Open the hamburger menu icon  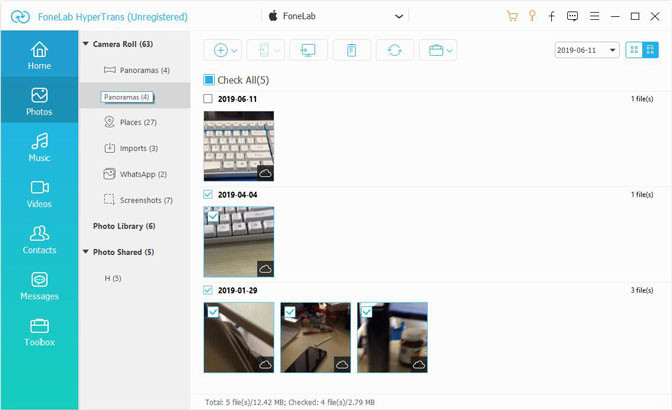click(594, 16)
